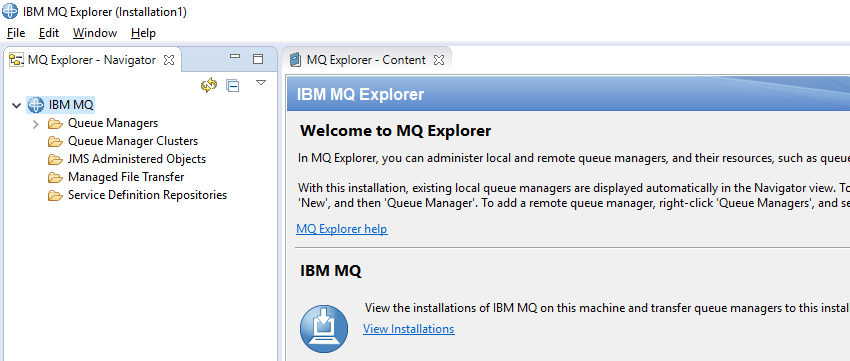Image resolution: width=850 pixels, height=361 pixels.
Task: Select Queue Managers in the tree
Action: point(113,123)
